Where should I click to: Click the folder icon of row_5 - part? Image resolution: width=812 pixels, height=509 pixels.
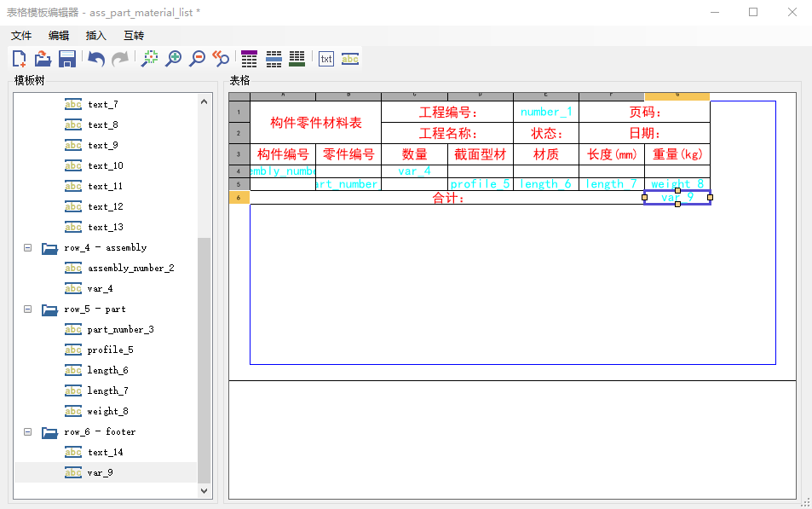(x=49, y=309)
